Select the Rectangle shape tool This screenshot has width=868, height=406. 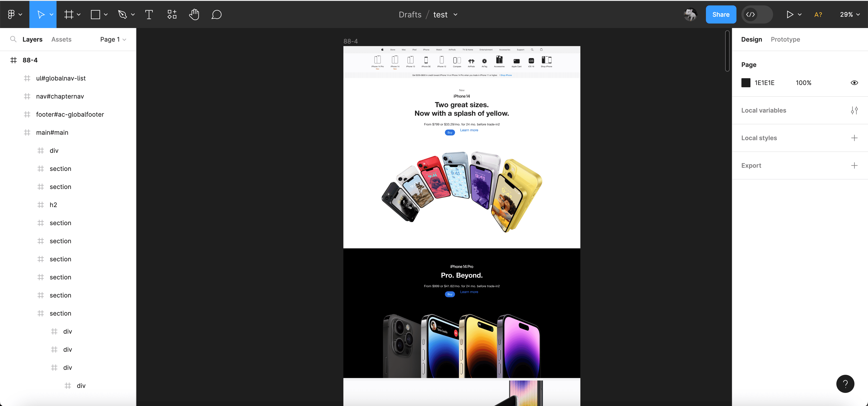(95, 14)
